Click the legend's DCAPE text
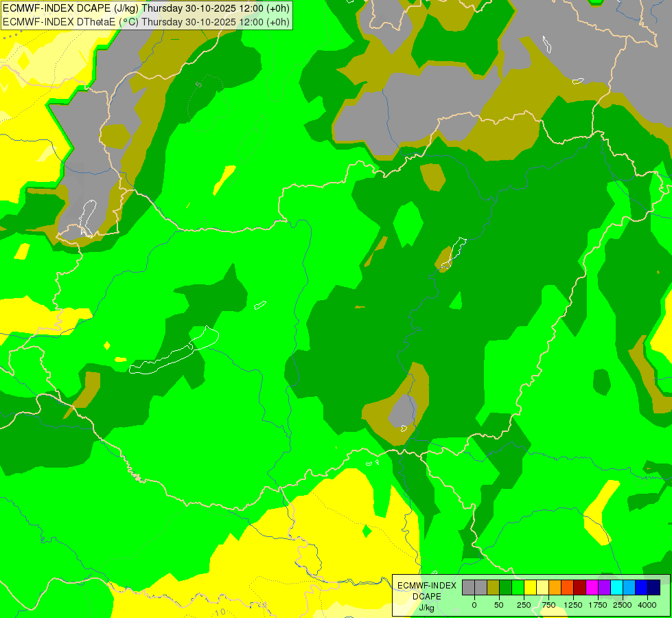 [427, 597]
